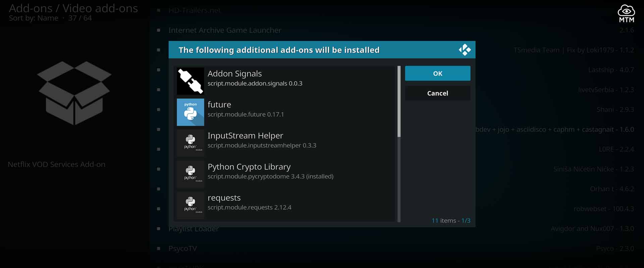The width and height of the screenshot is (644, 268).
Task: Select the blue python icon for future
Action: pos(190,112)
